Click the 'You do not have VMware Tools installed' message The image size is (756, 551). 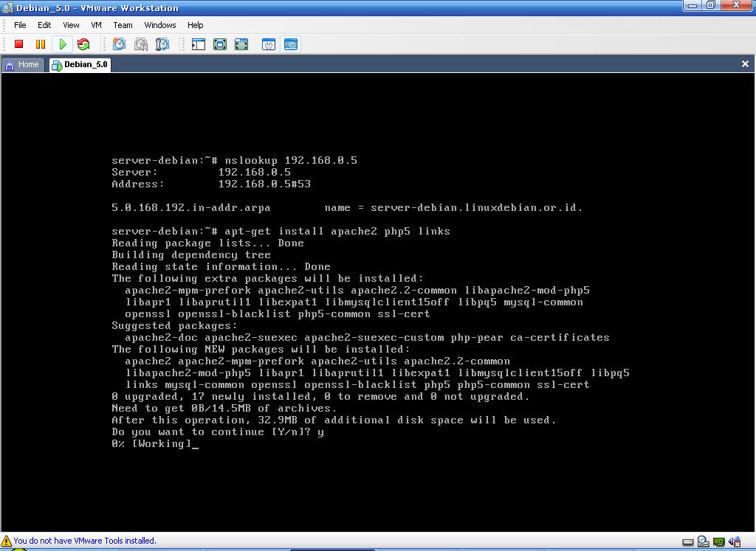coord(85,541)
